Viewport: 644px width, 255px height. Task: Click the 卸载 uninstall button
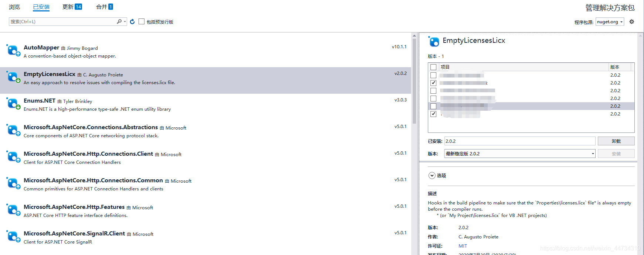(x=616, y=141)
